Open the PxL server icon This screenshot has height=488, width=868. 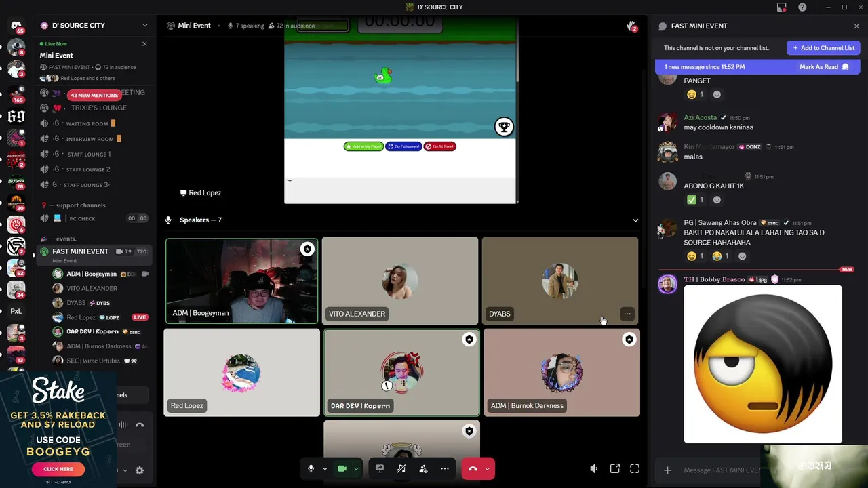point(16,311)
